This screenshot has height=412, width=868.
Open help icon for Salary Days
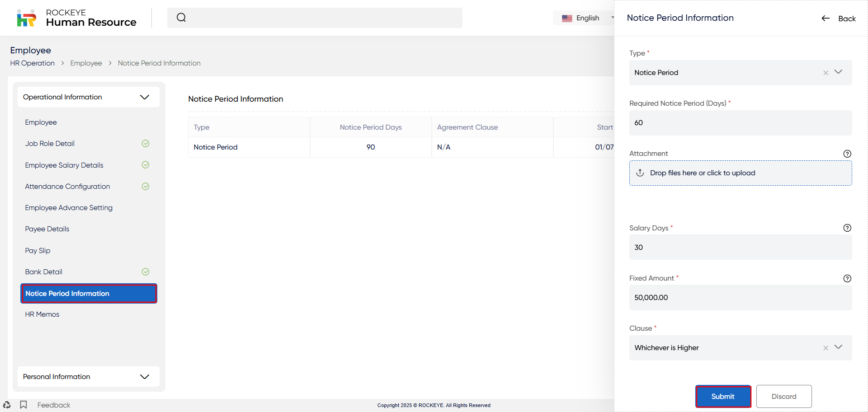point(847,228)
